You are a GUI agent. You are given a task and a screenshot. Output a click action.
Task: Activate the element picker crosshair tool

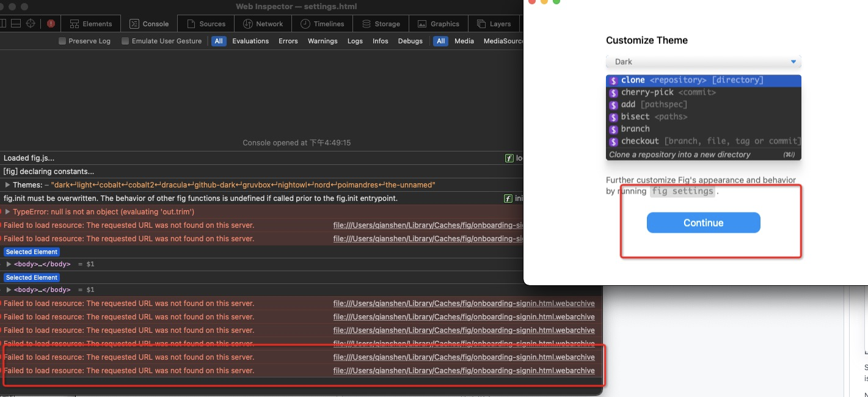(30, 23)
